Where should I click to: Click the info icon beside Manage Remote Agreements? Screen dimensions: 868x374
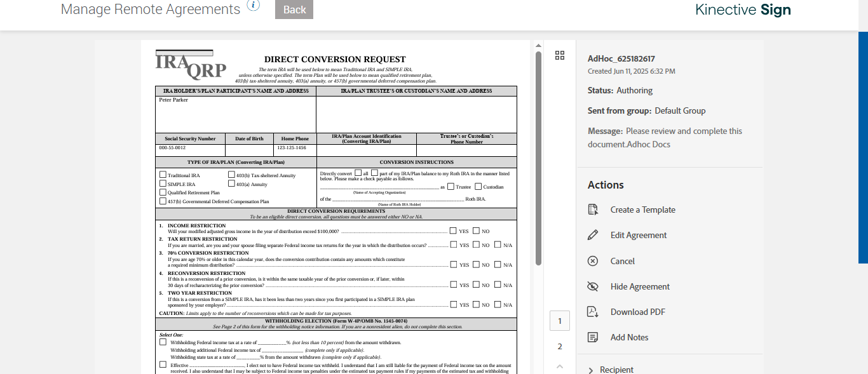[x=254, y=5]
